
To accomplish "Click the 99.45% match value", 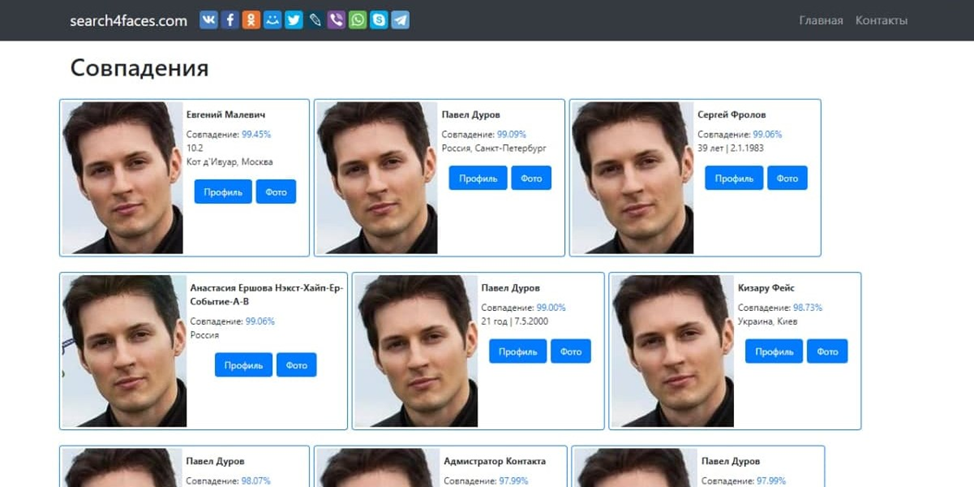I will tap(257, 134).
